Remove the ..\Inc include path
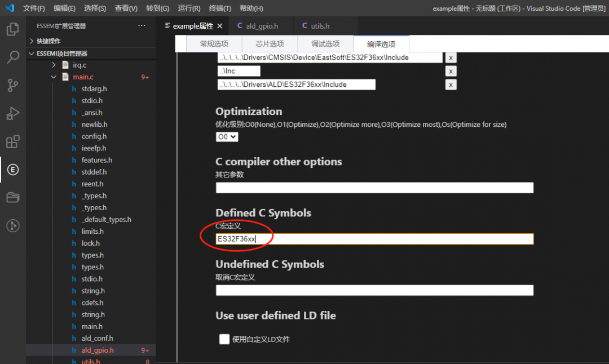This screenshot has width=609, height=364. click(x=451, y=71)
